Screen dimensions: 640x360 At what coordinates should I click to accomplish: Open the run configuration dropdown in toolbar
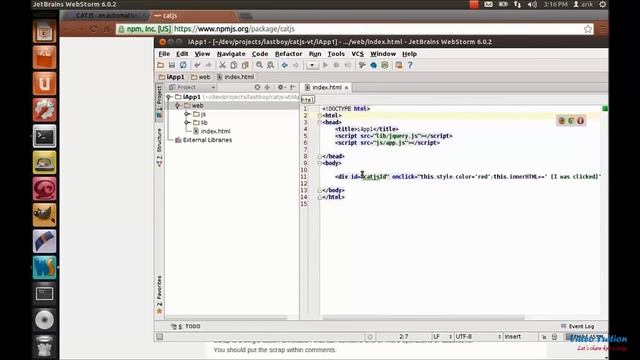312,65
